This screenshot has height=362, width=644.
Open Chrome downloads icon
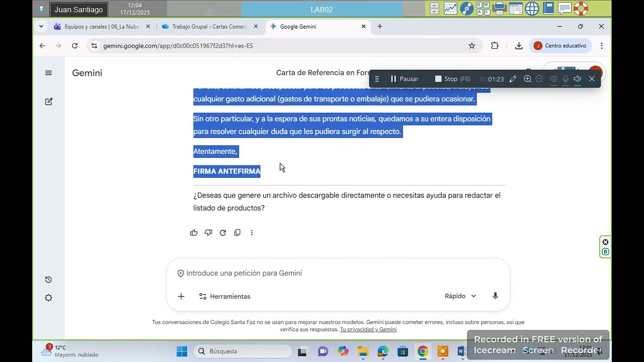click(519, 46)
